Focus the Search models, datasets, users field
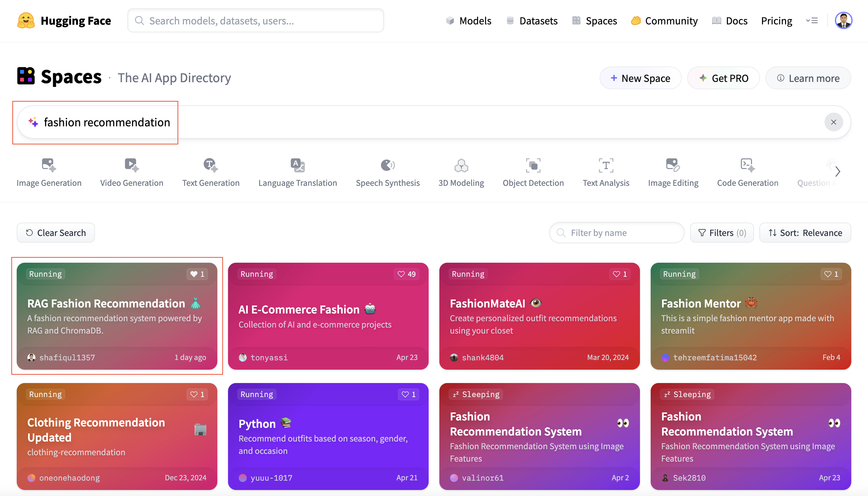The width and height of the screenshot is (868, 496). [x=255, y=20]
